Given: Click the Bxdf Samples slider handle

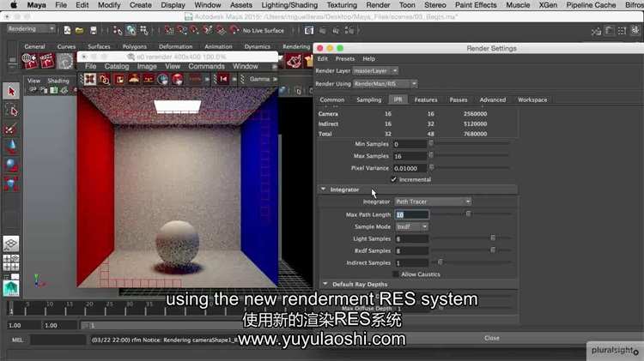Looking at the screenshot, I should (x=493, y=250).
